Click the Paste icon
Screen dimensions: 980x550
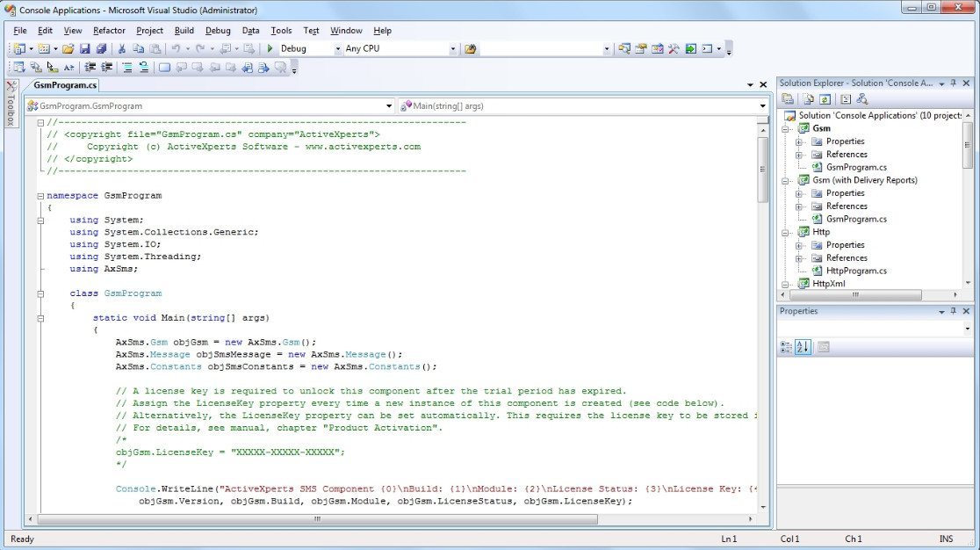[155, 48]
